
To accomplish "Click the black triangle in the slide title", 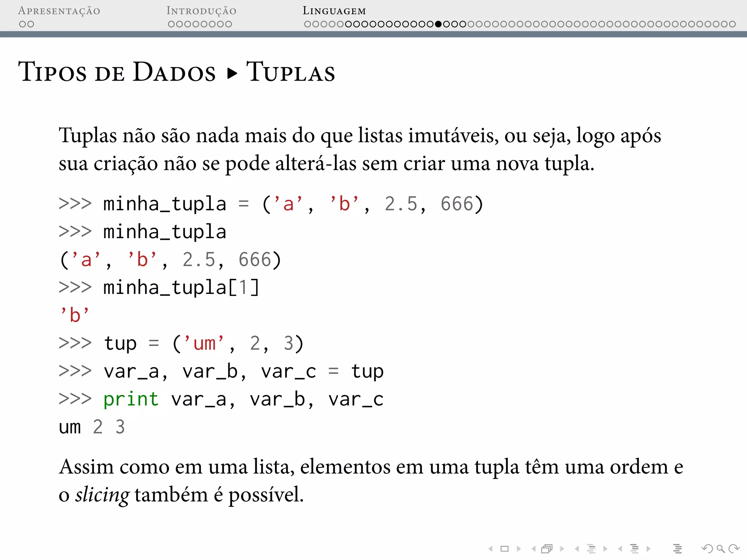I will point(232,73).
